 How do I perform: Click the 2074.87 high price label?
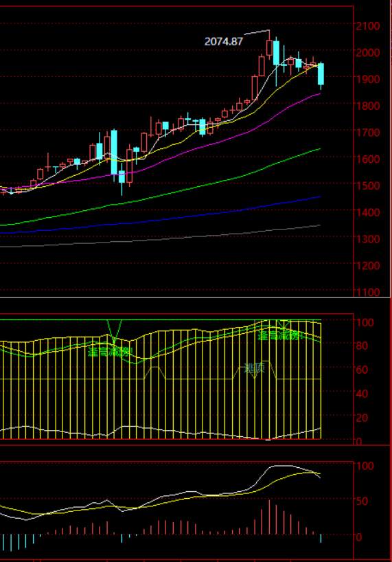pos(224,42)
